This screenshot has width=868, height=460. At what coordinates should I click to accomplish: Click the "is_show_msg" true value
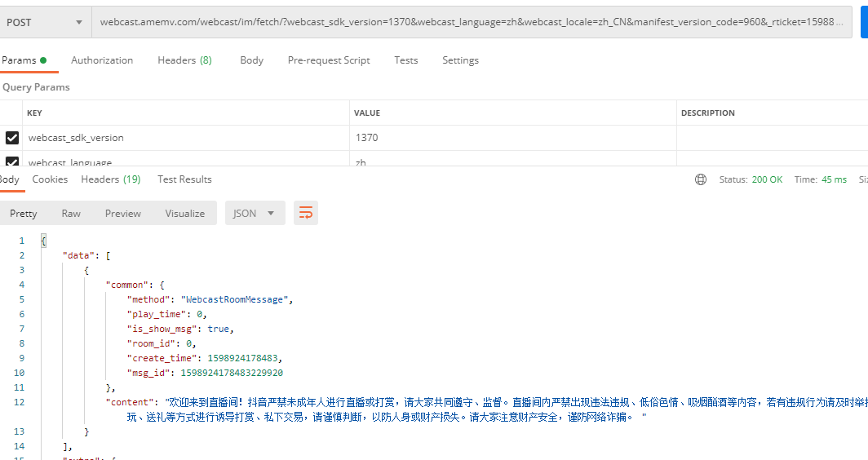click(218, 329)
